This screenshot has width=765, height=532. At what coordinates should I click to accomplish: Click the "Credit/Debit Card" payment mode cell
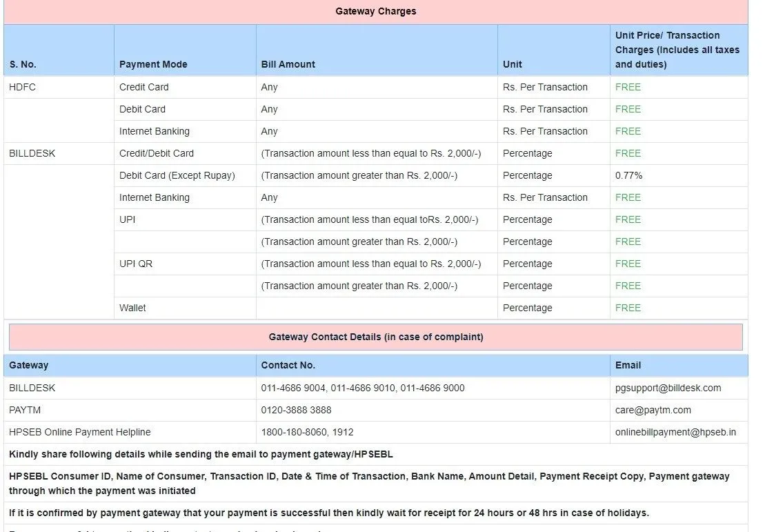tap(156, 153)
